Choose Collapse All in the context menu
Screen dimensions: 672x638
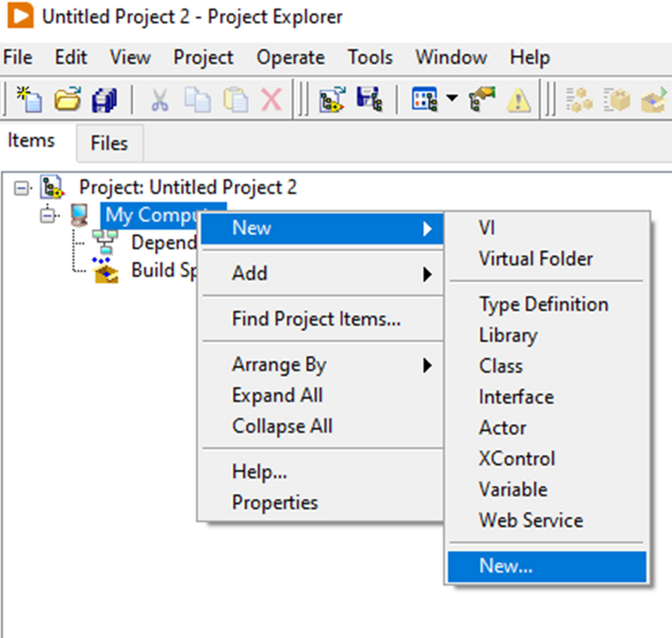[x=322, y=426]
